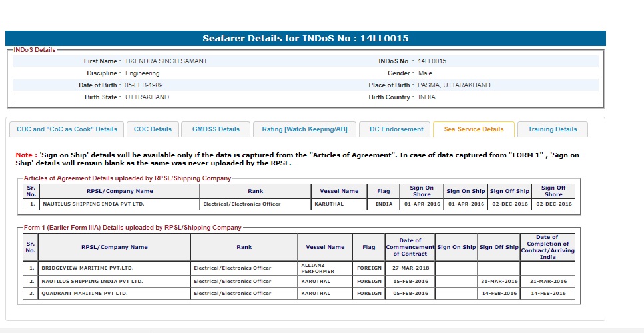This screenshot has height=333, width=644.
Task: Click the first name value TIKENDRA SINGH SAMANT
Action: pyautogui.click(x=166, y=61)
